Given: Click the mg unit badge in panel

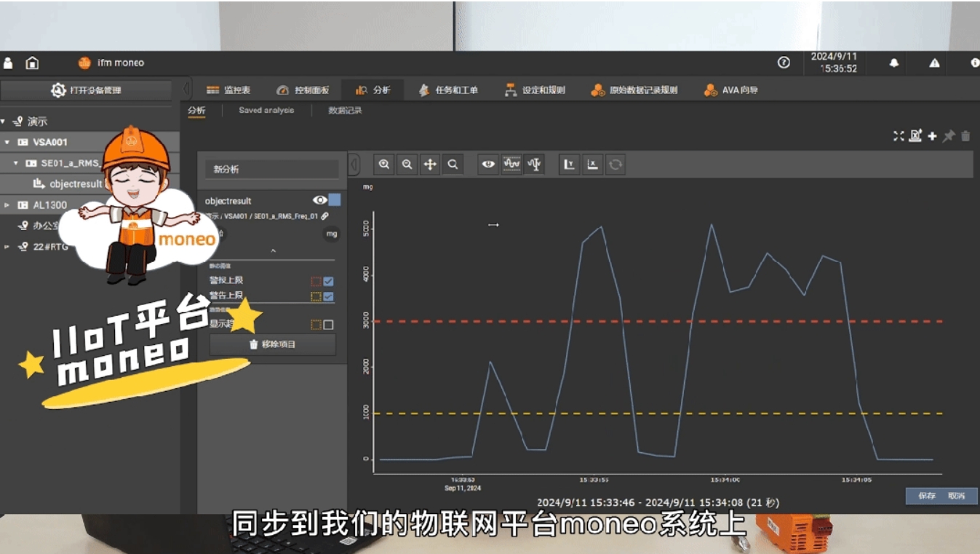Looking at the screenshot, I should point(332,234).
